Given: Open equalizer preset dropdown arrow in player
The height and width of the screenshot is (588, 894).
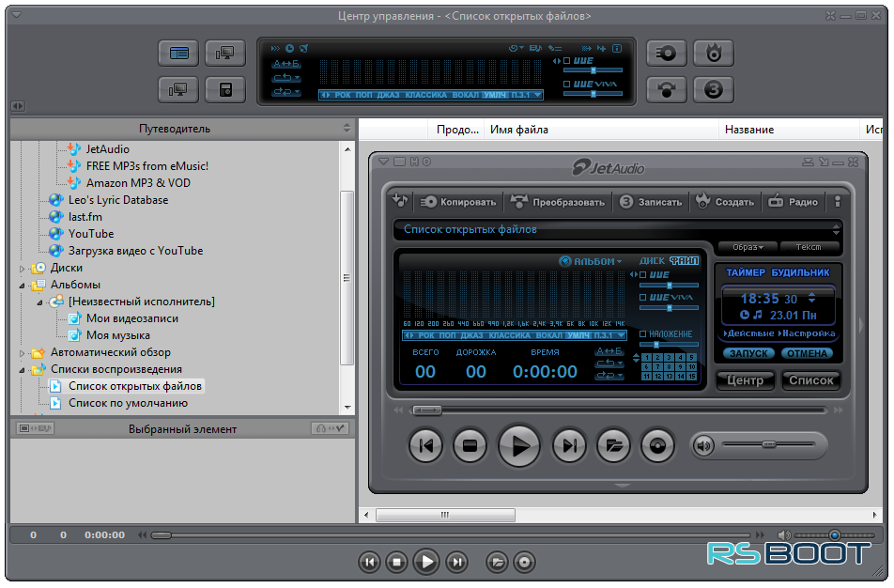Looking at the screenshot, I should coord(622,334).
